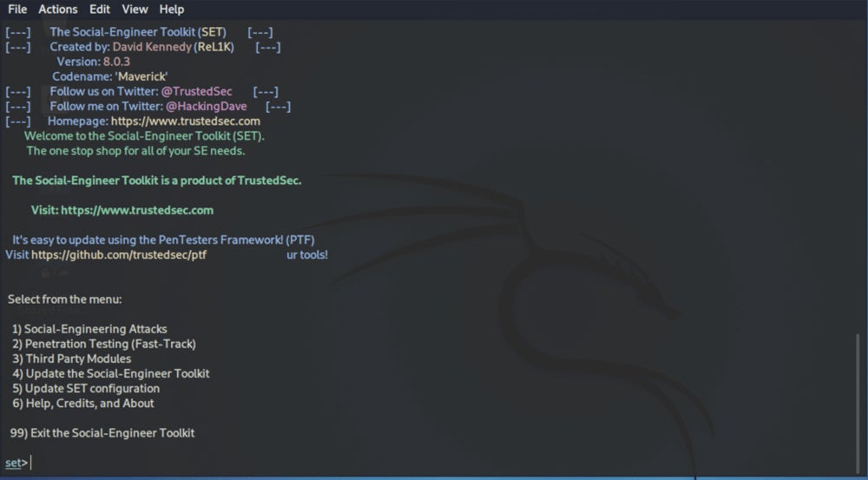868x480 pixels.
Task: Open the Actions menu
Action: click(x=57, y=9)
